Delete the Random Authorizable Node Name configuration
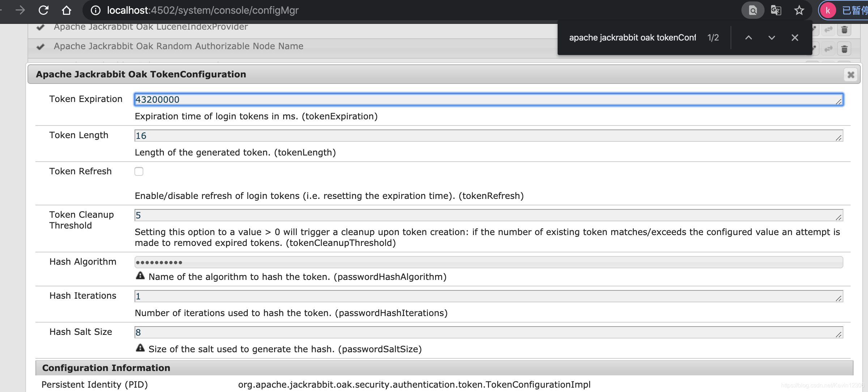Image resolution: width=868 pixels, height=392 pixels. click(844, 49)
